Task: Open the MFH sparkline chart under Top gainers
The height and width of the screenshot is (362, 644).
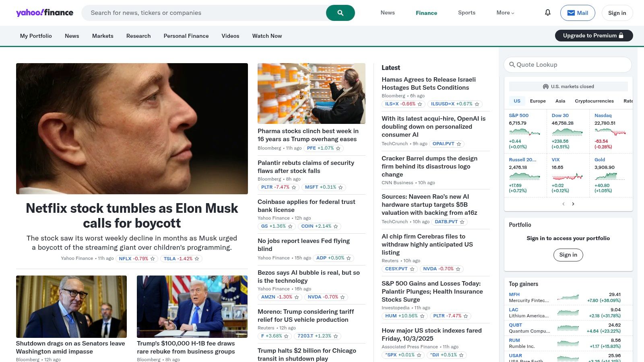Action: (569, 297)
